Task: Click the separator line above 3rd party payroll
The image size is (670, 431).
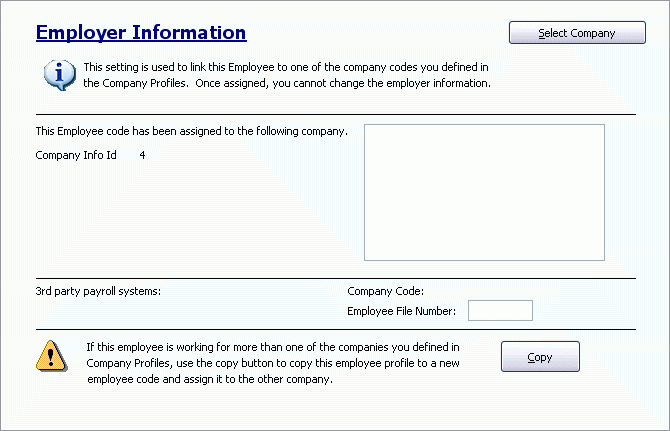Action: click(335, 278)
